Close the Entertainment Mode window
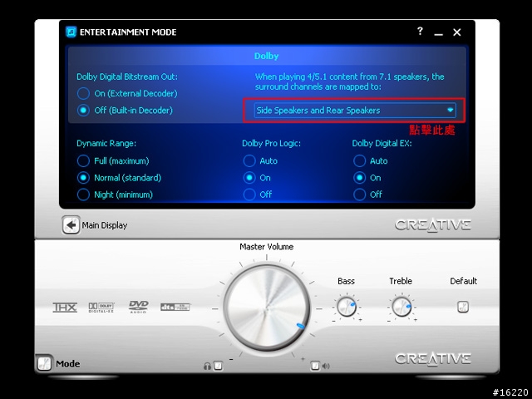Image resolution: width=532 pixels, height=399 pixels. click(457, 32)
